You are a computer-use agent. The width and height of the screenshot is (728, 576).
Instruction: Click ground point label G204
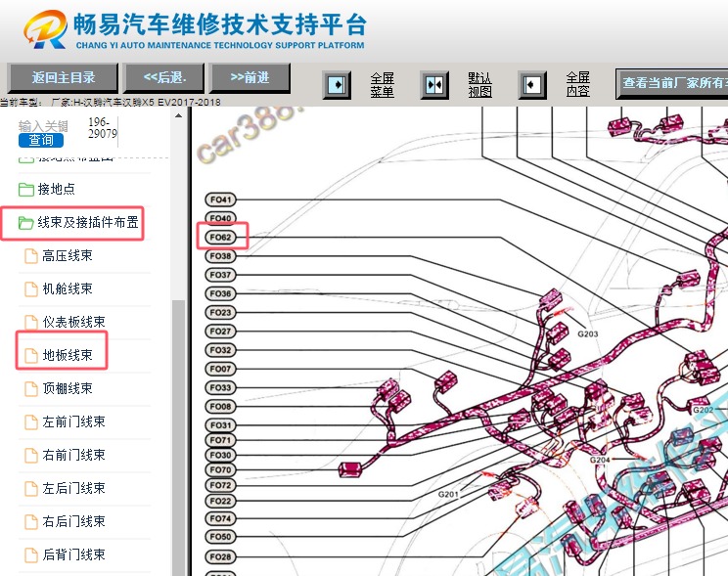click(x=600, y=460)
